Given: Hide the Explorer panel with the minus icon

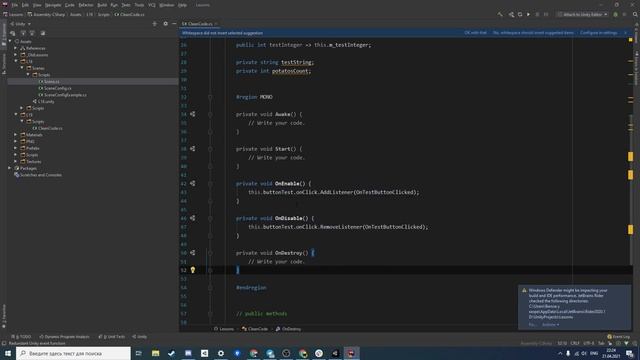Looking at the screenshot, I should (174, 24).
